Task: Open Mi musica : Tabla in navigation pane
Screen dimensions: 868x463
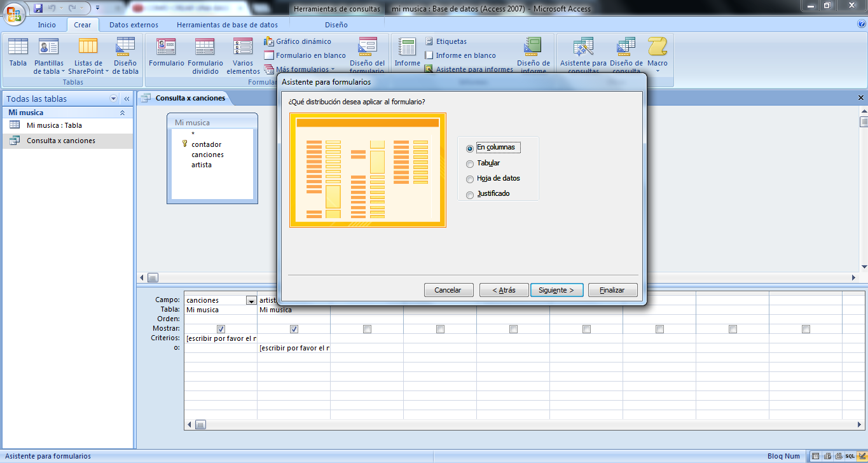Action: [67, 125]
